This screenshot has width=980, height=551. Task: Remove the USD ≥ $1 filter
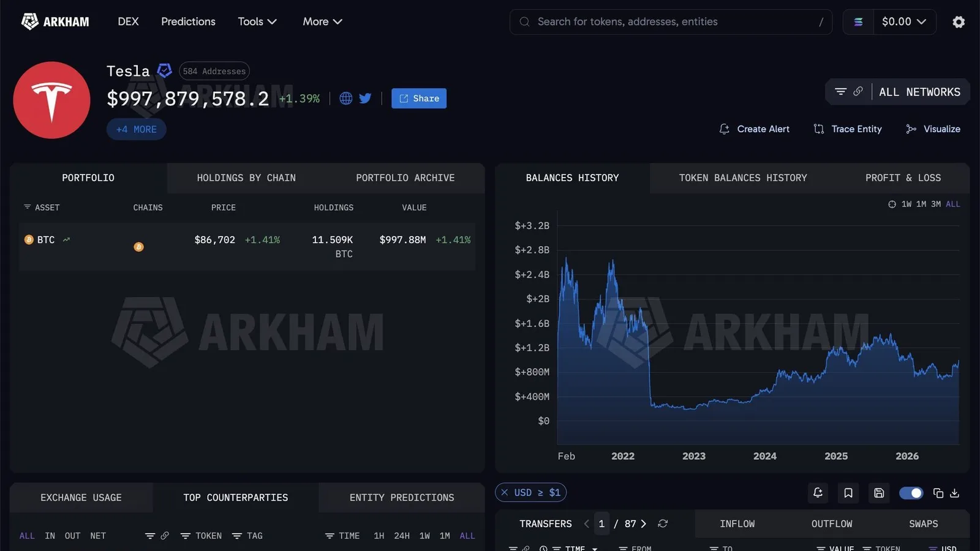505,493
